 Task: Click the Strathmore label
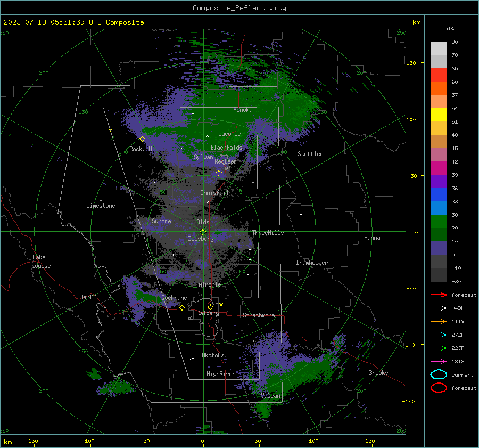click(259, 315)
